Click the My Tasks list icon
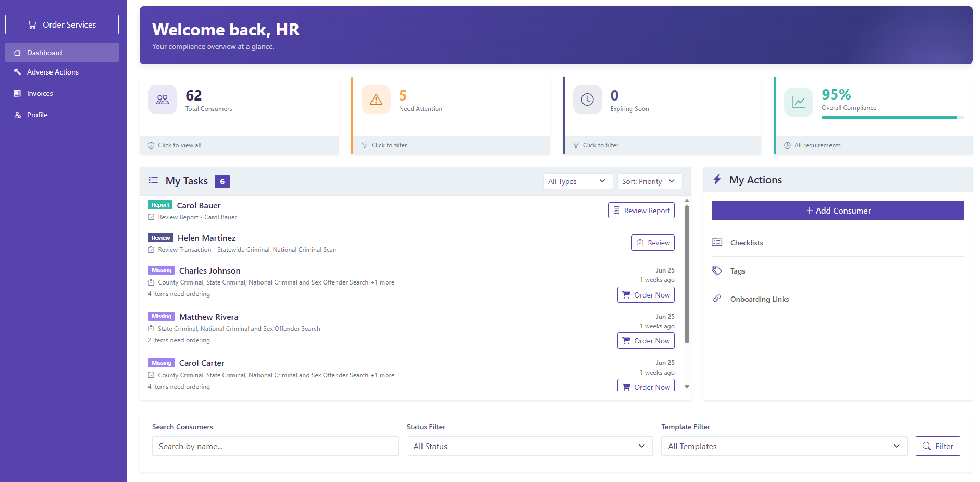The width and height of the screenshot is (980, 482). (x=153, y=180)
